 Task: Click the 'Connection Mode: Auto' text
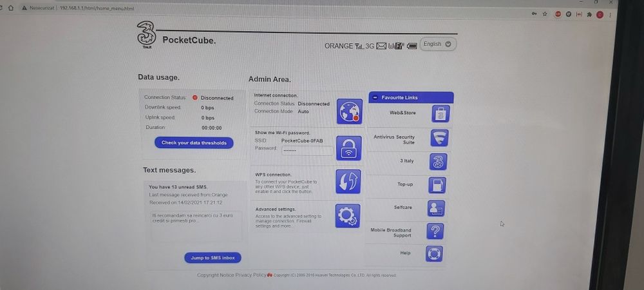(281, 111)
